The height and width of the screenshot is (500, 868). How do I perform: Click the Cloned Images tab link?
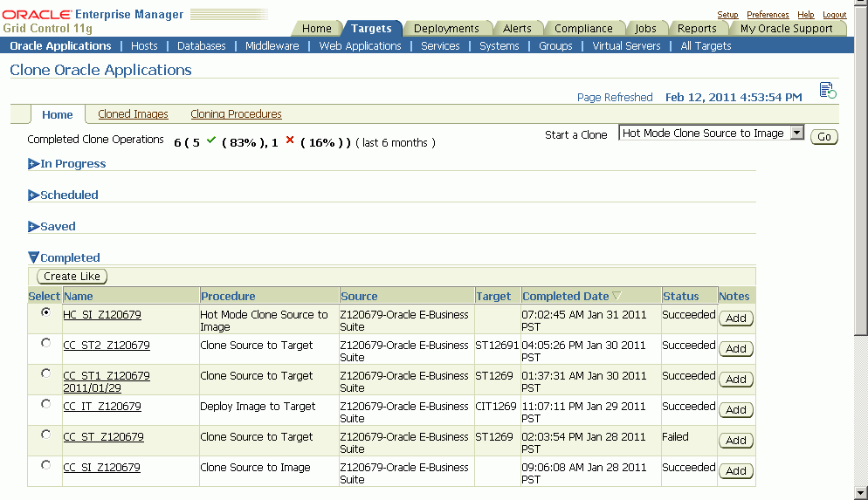(x=133, y=114)
